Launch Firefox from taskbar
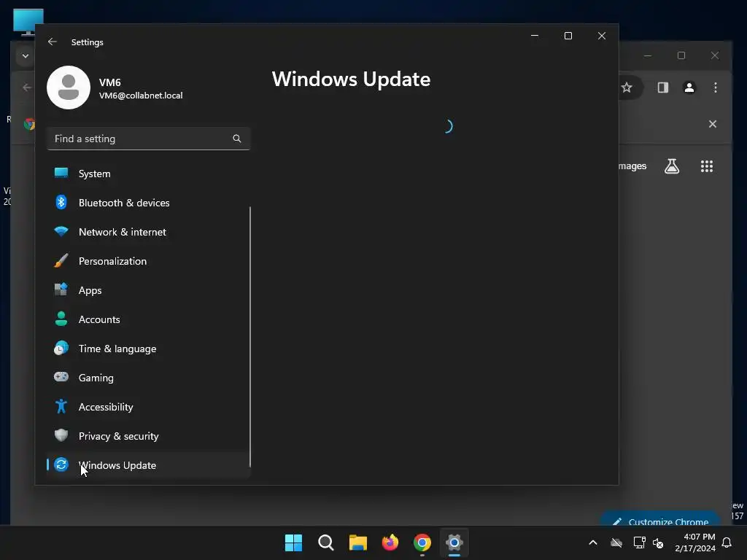 (390, 542)
